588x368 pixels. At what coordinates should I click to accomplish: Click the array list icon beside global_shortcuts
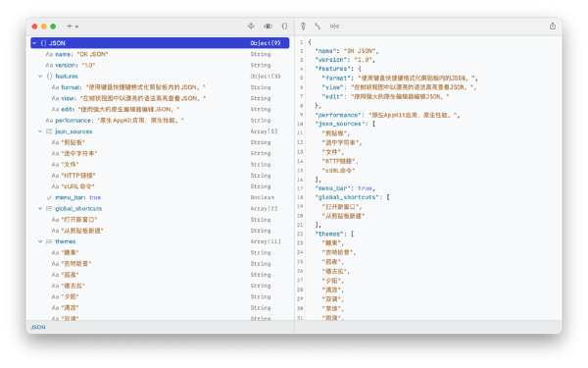point(49,208)
